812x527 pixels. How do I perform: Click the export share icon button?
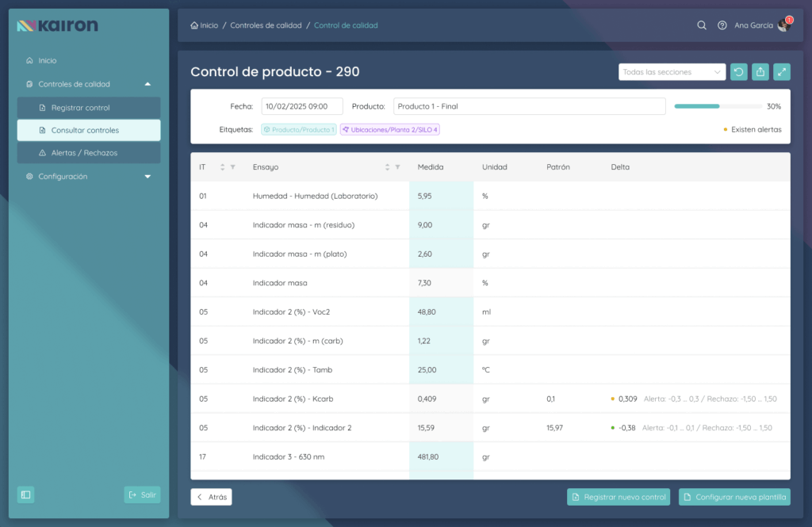760,72
